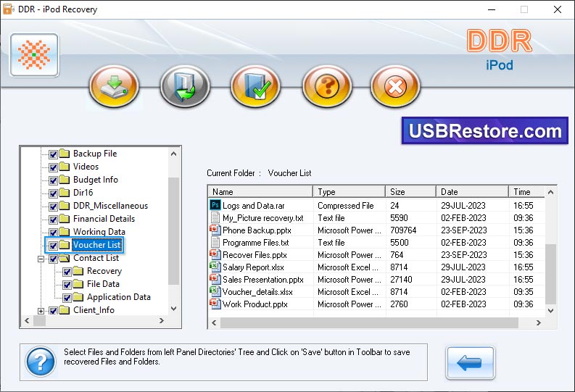Click the Financial Details folder icon
Screen dimensions: 575x392
tap(65, 219)
